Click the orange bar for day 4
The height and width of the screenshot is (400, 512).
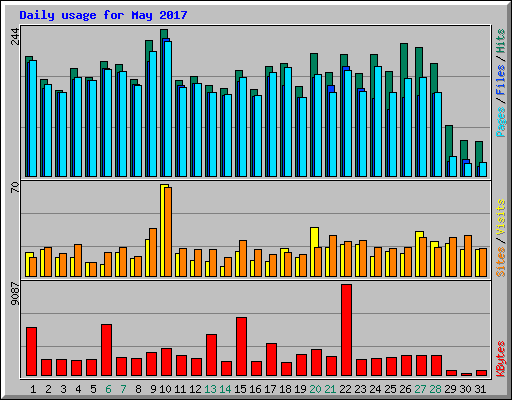pyautogui.click(x=78, y=260)
